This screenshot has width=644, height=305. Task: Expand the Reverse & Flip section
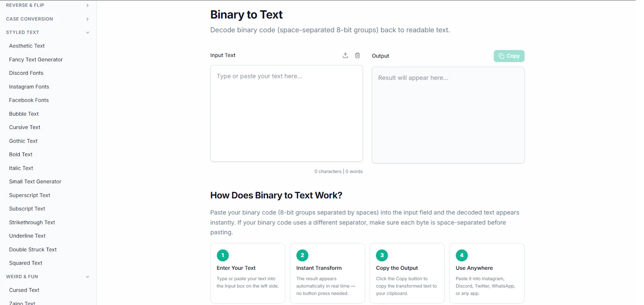pyautogui.click(x=48, y=5)
